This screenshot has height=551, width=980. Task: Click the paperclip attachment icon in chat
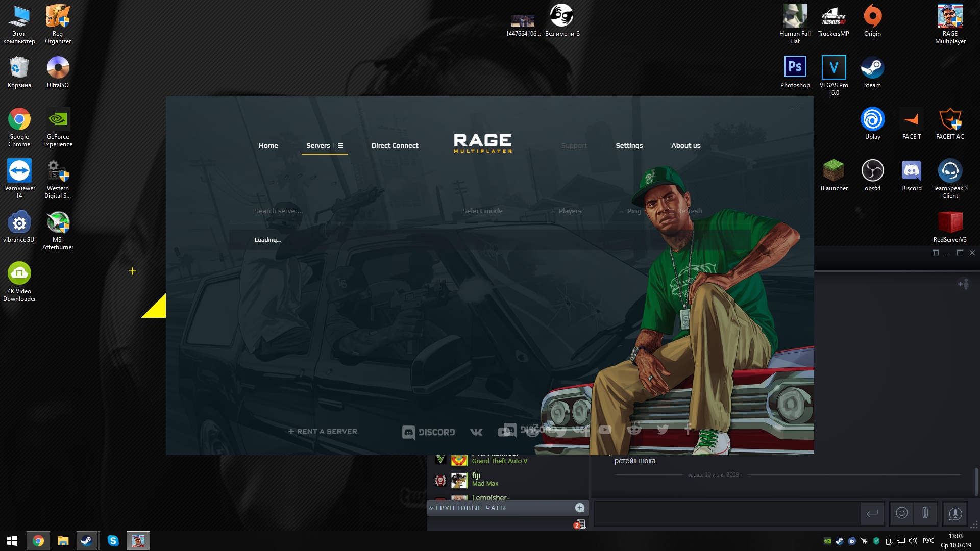coord(925,513)
